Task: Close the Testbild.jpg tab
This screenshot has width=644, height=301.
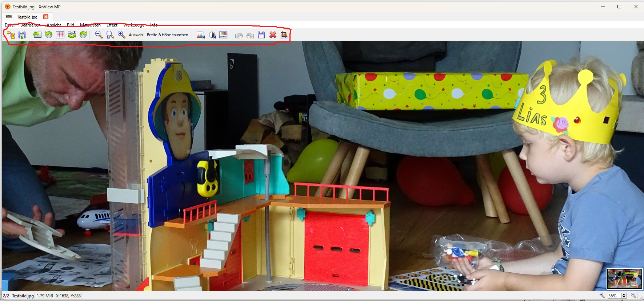Action: pyautogui.click(x=46, y=17)
